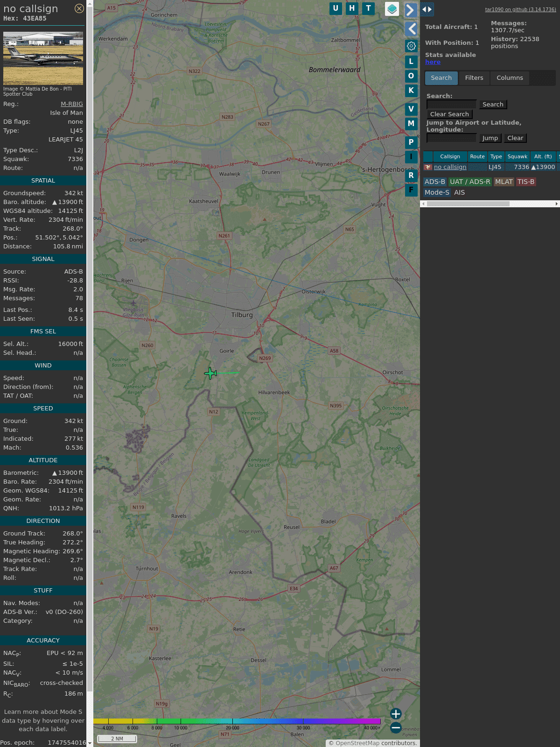Toggle the I map button
The height and width of the screenshot is (747, 560).
(x=411, y=156)
